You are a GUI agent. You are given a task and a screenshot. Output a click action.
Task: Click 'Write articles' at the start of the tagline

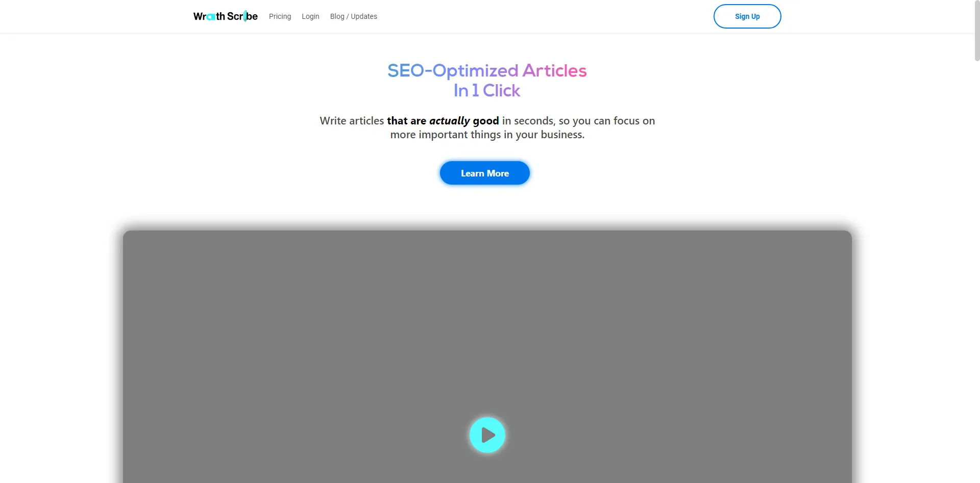[352, 121]
